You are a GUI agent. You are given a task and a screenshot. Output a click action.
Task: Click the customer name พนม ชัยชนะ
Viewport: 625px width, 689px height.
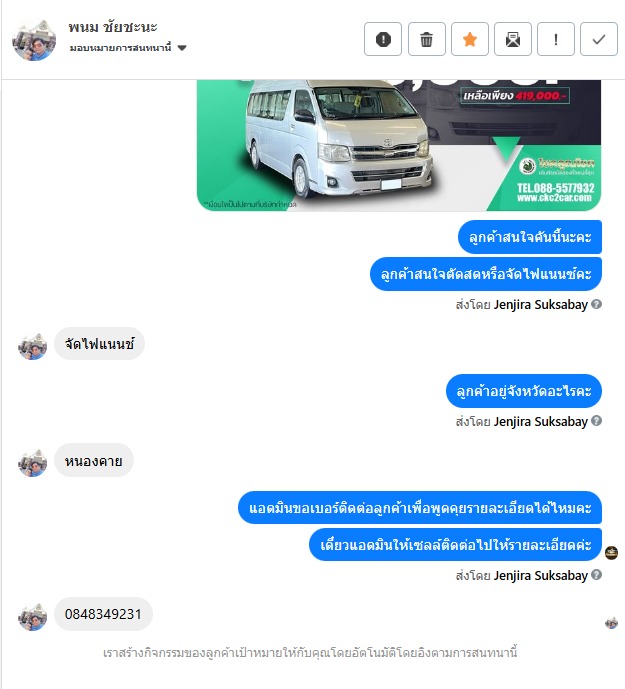click(113, 27)
